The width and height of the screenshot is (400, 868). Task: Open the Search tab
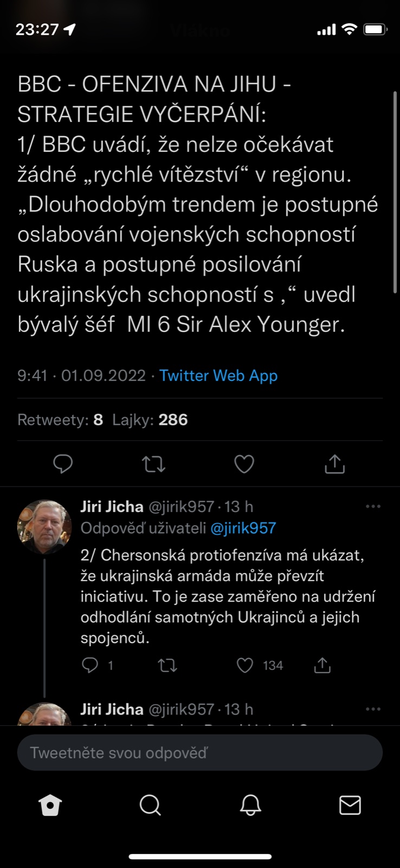(x=150, y=806)
